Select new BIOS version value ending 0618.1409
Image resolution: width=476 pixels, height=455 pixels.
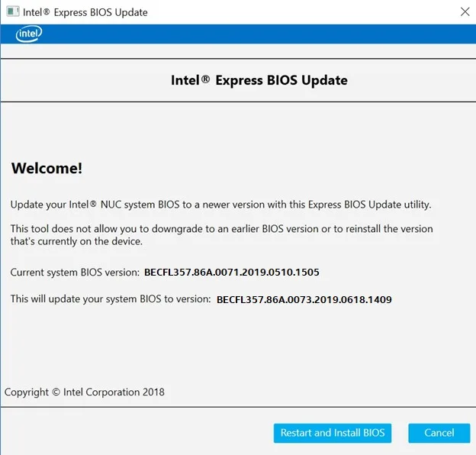(x=304, y=300)
